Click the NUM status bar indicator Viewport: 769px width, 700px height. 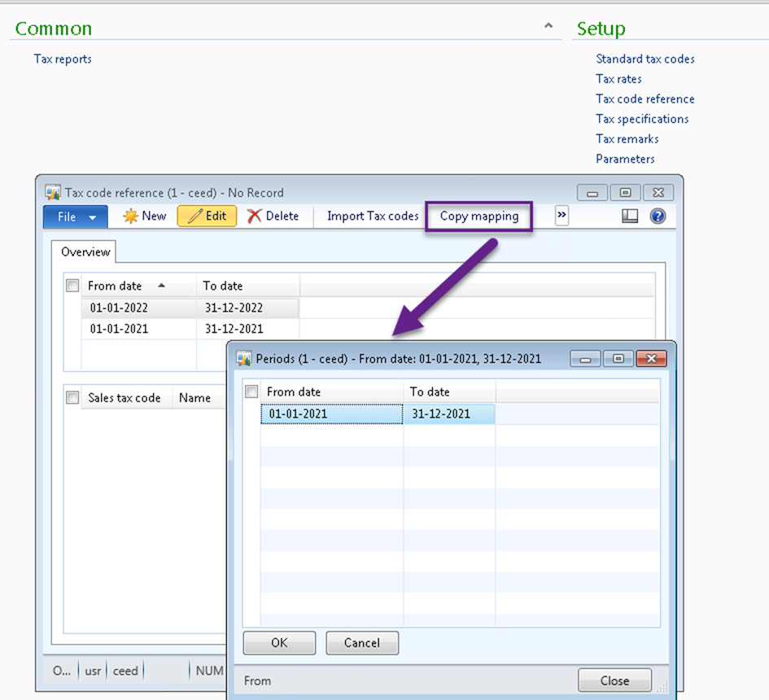pyautogui.click(x=209, y=671)
